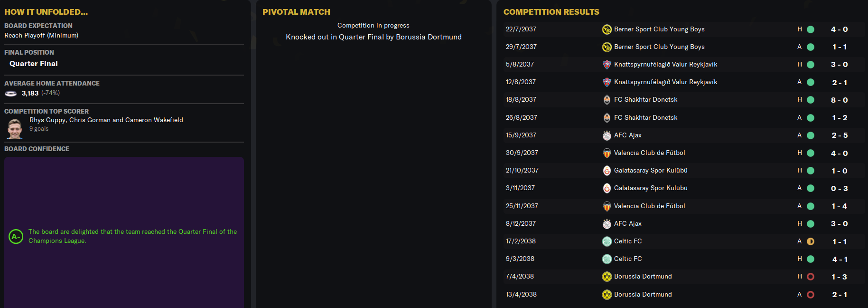This screenshot has height=308, width=868.
Task: Click Celtic FC crest on 9/3/2038 row
Action: point(607,259)
